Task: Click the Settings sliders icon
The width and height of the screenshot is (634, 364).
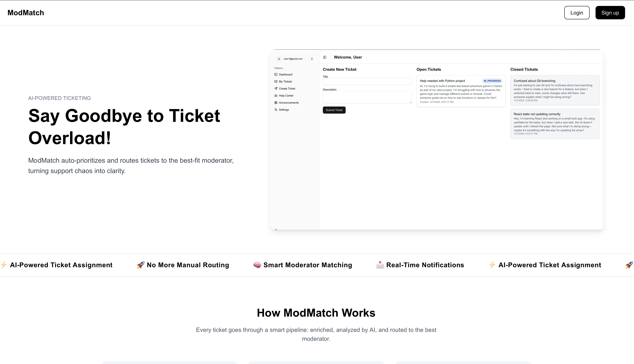Action: 276,110
